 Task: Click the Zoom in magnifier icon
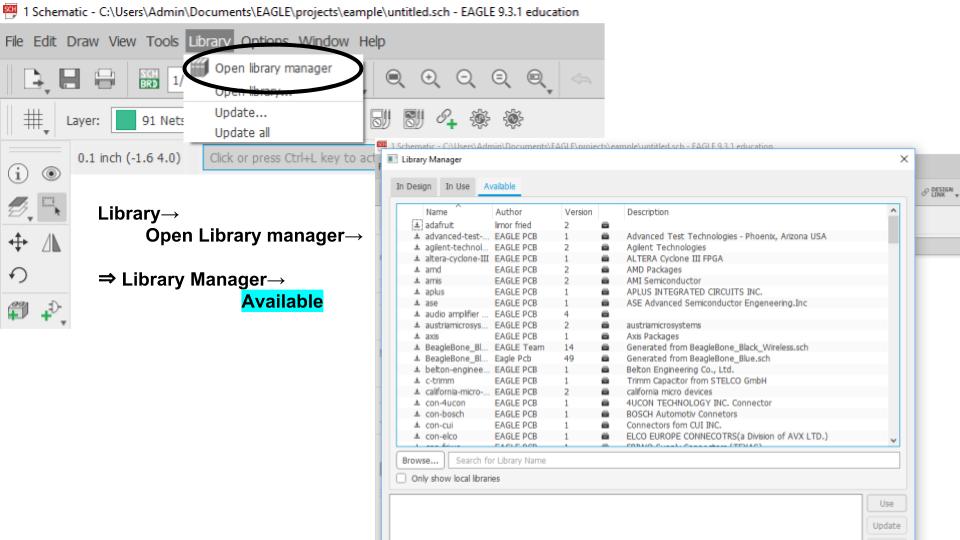click(x=430, y=78)
